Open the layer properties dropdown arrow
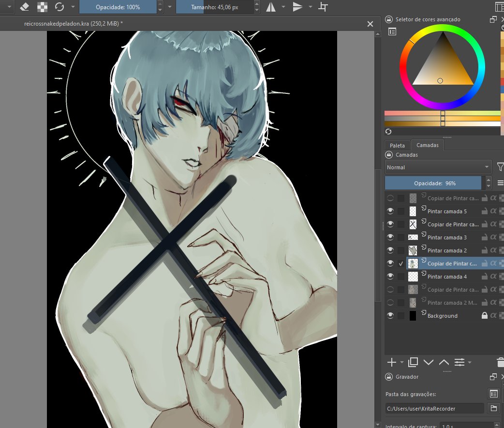504x428 pixels. click(x=470, y=362)
